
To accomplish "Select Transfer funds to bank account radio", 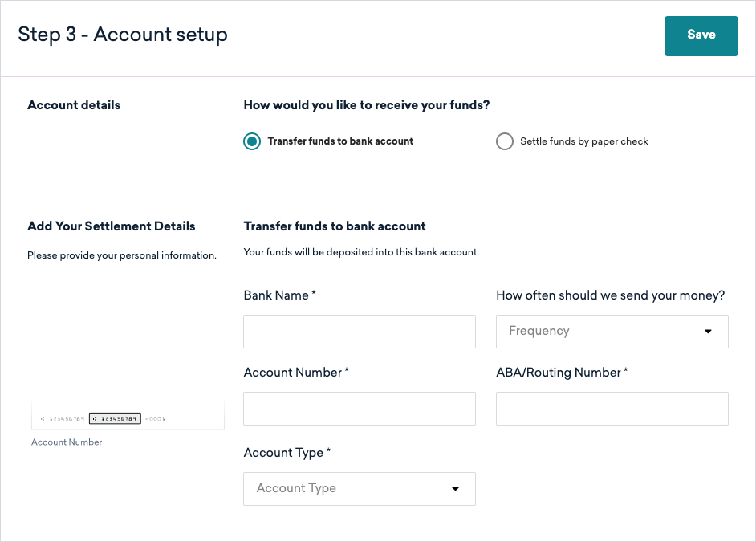I will click(x=252, y=141).
